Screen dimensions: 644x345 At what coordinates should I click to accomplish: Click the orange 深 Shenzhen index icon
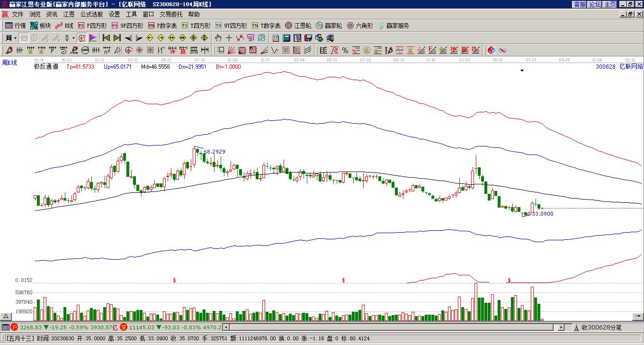click(124, 327)
